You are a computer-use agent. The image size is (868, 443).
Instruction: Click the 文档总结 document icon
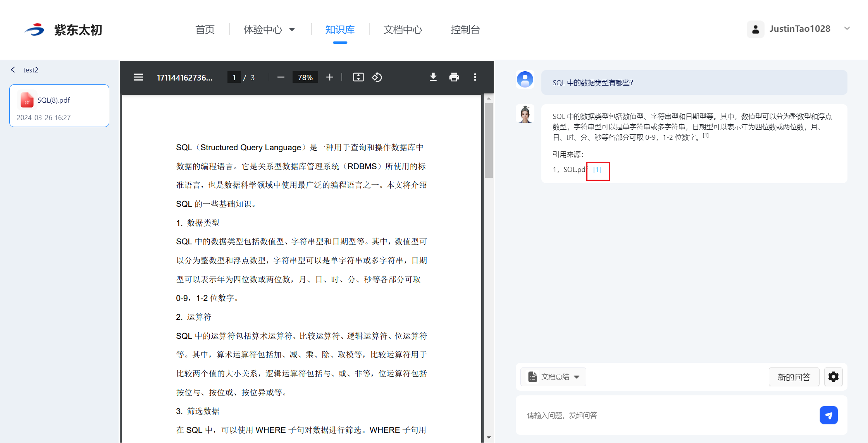pos(533,377)
